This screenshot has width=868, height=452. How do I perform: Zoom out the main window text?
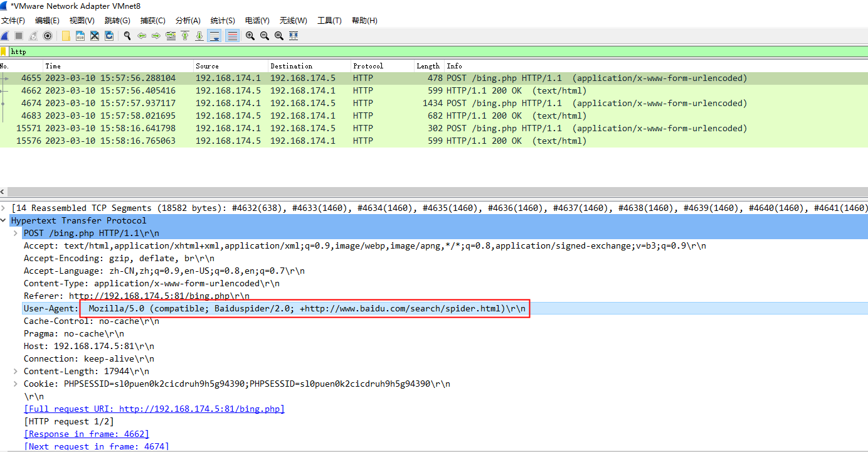[265, 36]
